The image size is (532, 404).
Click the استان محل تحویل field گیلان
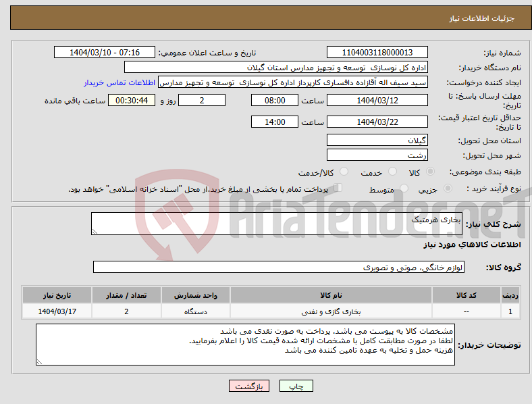[x=377, y=140]
